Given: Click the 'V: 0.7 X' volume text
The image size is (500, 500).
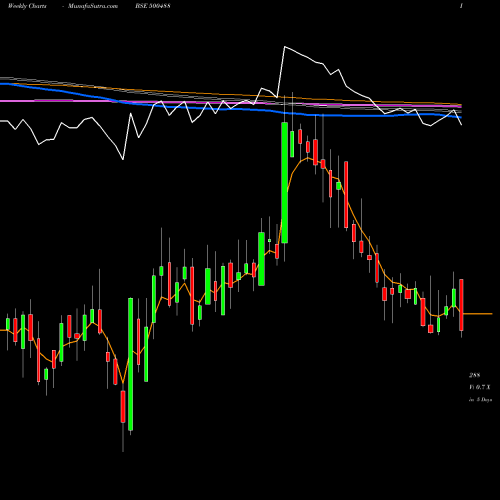Looking at the screenshot, I should [x=480, y=387].
